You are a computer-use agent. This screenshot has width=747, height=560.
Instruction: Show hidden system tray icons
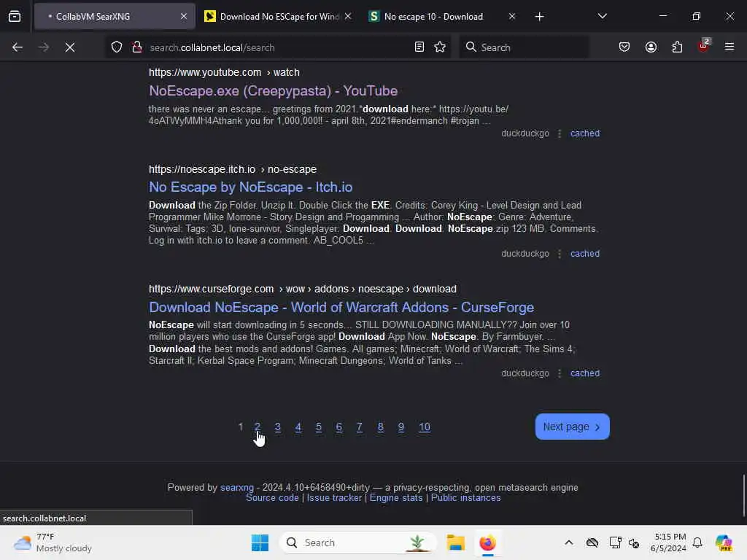(x=569, y=542)
